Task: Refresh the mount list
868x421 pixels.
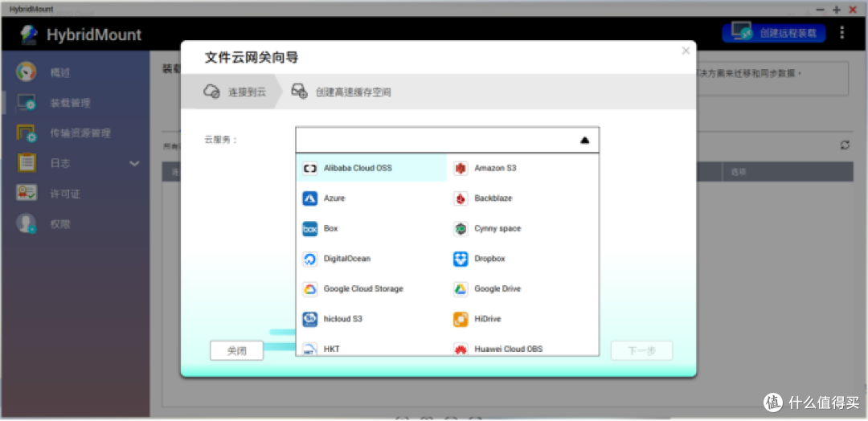Action: click(x=845, y=145)
